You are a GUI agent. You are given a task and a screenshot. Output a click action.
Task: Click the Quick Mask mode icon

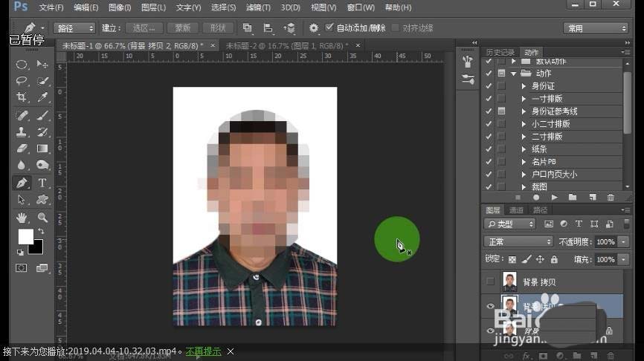click(22, 268)
